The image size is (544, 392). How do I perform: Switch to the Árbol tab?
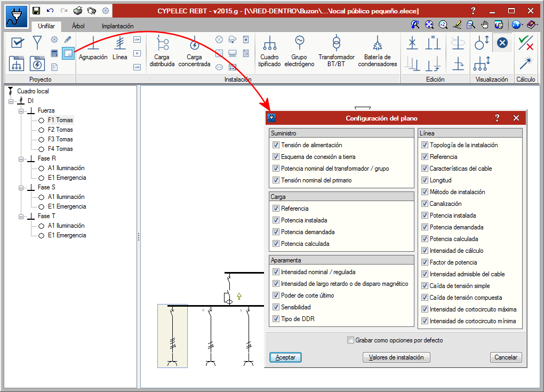78,26
